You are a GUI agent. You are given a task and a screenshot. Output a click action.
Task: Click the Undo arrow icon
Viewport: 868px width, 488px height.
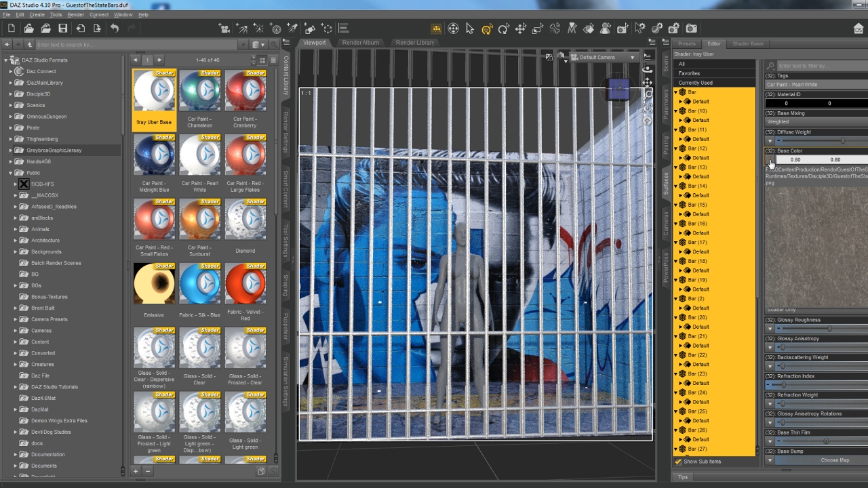pos(115,28)
